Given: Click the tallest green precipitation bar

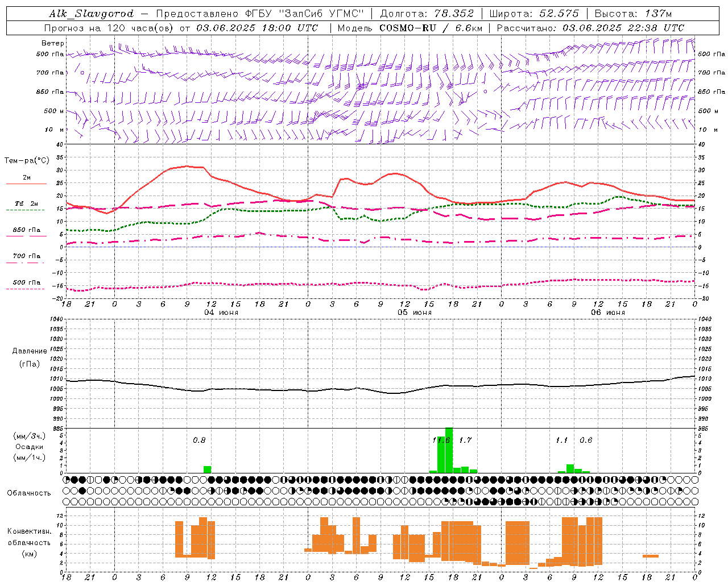Looking at the screenshot, I should point(449,450).
